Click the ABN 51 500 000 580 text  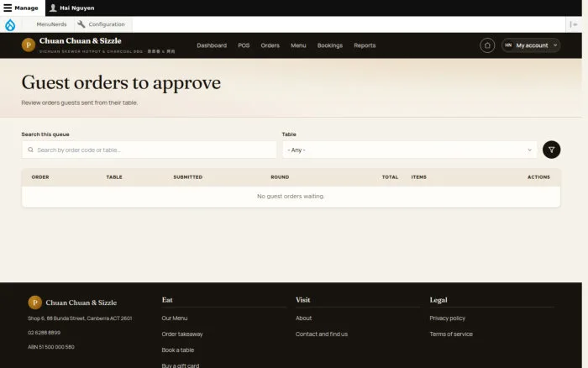pos(51,347)
